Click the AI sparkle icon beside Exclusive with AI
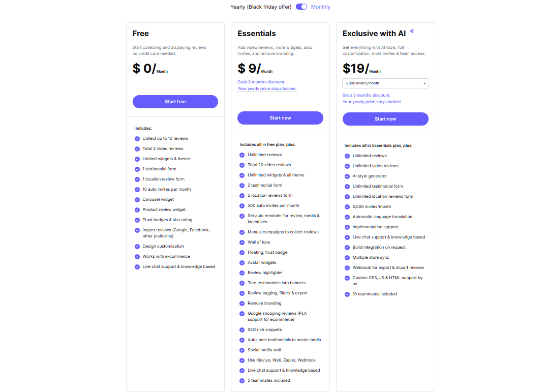Viewport: 546px width, 392px height. tap(412, 31)
